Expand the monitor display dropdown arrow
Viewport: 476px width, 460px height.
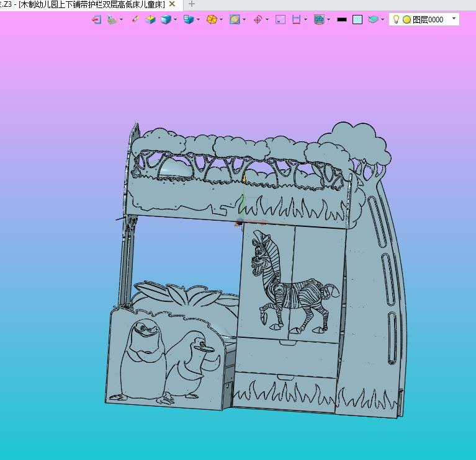click(x=328, y=20)
